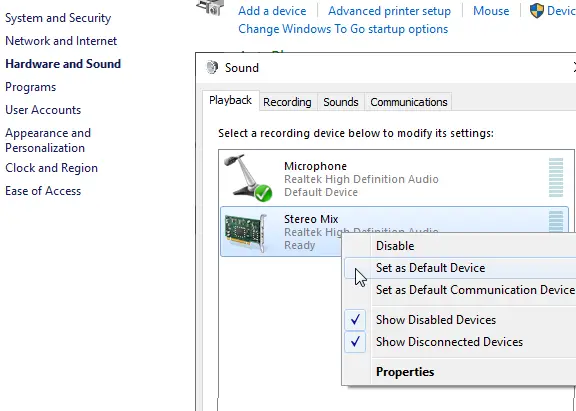Click the Microphone volume level meter
This screenshot has width=576, height=411.
[x=555, y=177]
